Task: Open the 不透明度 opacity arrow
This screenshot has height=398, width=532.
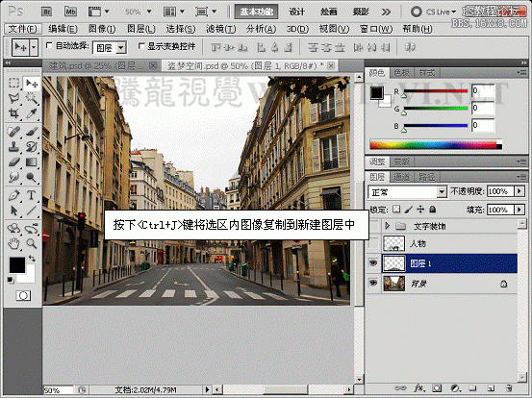Action: click(519, 191)
